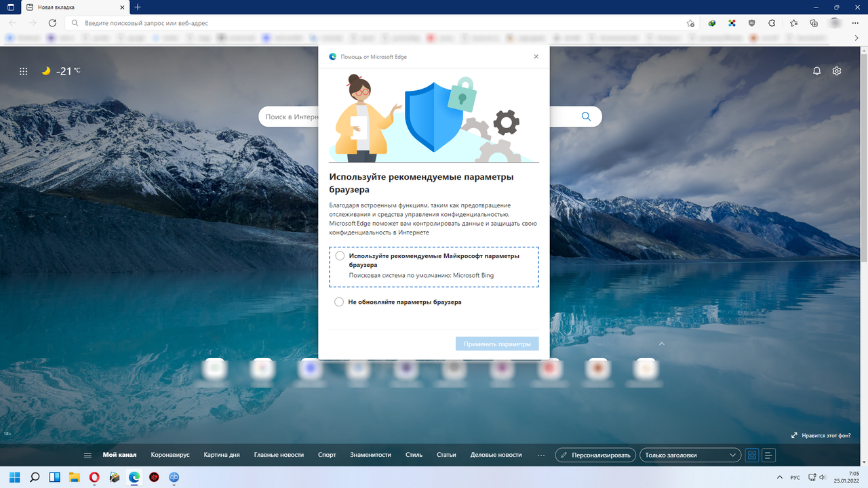The width and height of the screenshot is (868, 488).
Task: Open Windows Start menu
Action: [15, 477]
